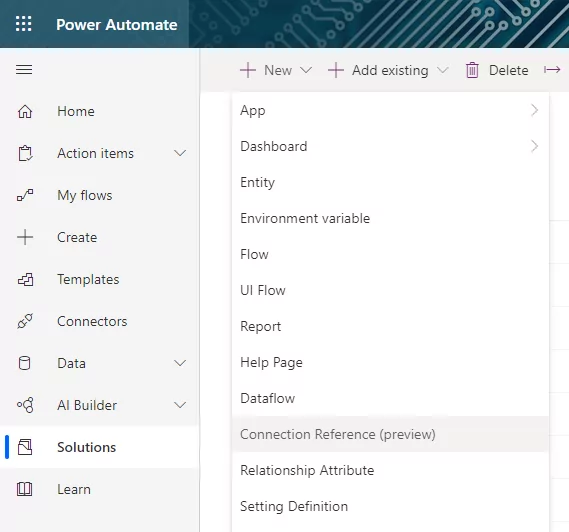Select UI Flow menu item
Image resolution: width=569 pixels, height=532 pixels.
[390, 290]
